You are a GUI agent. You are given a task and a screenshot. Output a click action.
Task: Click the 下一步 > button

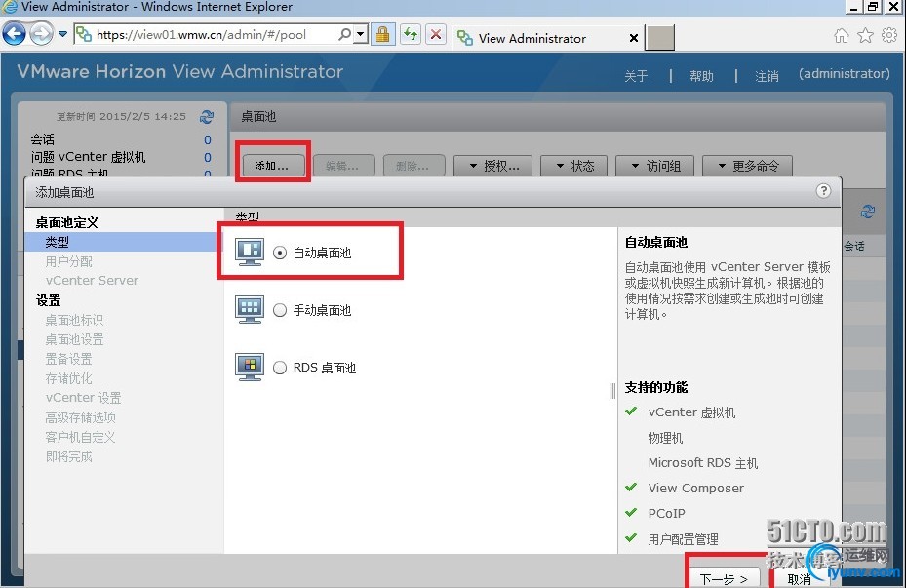pos(724,578)
